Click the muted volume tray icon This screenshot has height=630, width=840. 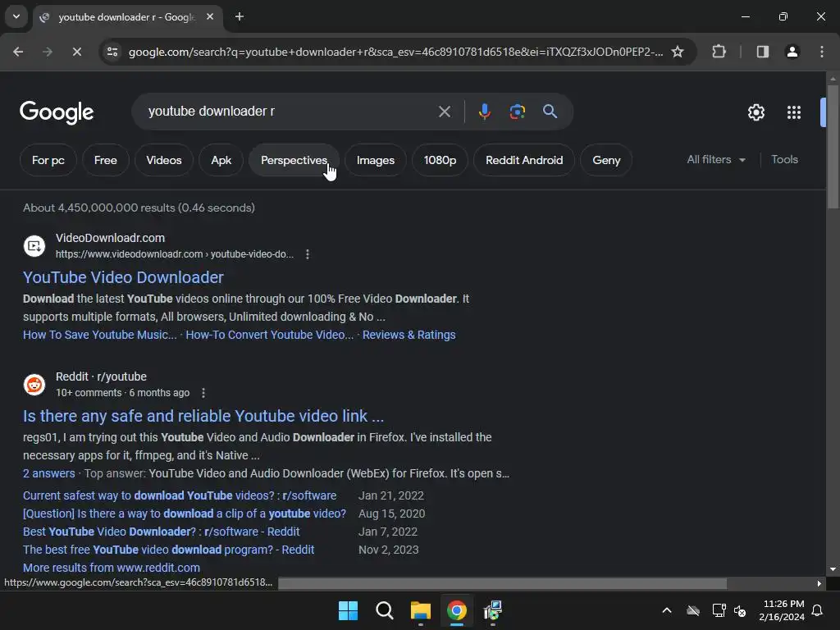point(740,610)
